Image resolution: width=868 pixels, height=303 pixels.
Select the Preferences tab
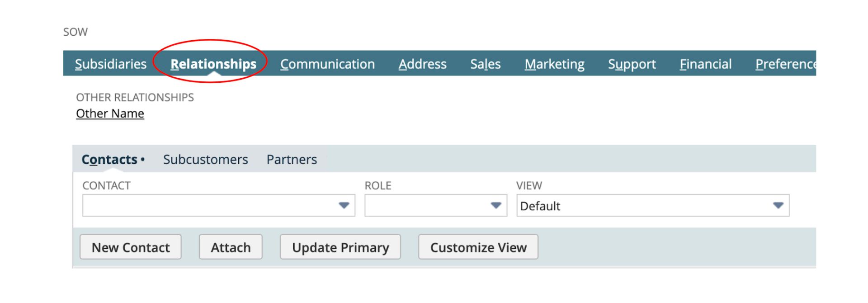(785, 64)
